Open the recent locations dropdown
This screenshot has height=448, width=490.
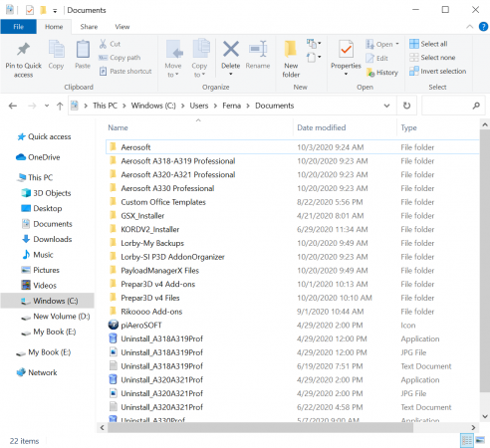pos(47,106)
